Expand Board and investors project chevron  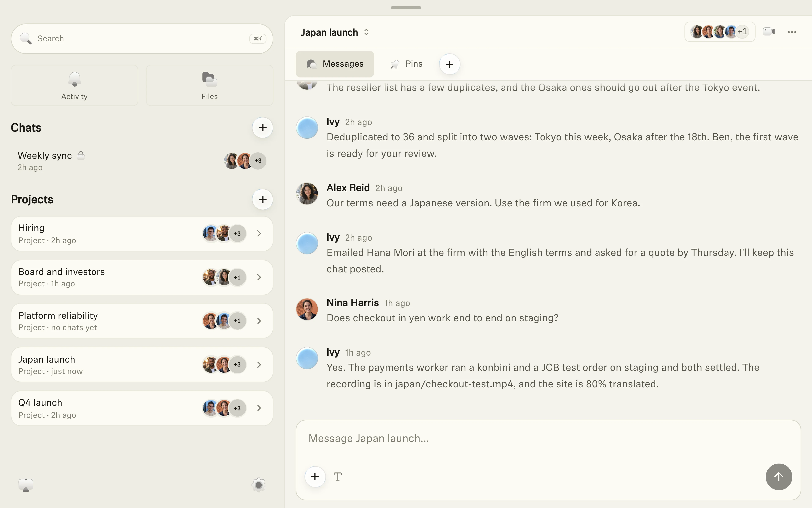pyautogui.click(x=259, y=277)
